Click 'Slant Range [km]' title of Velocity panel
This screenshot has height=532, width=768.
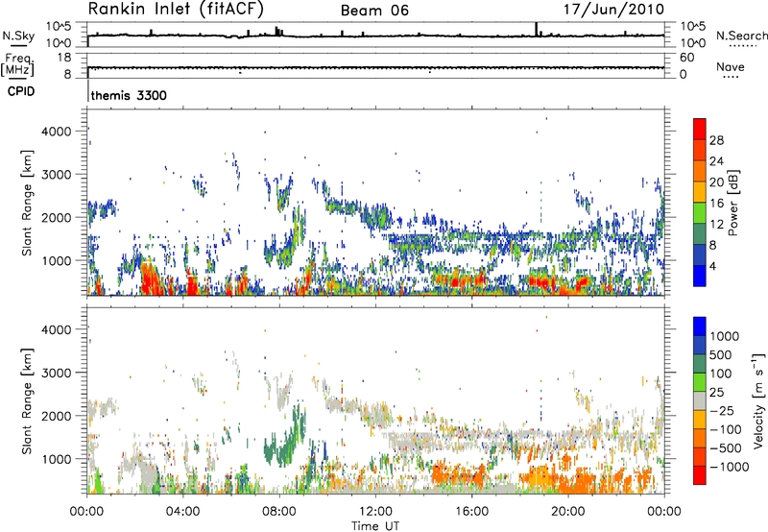[27, 401]
